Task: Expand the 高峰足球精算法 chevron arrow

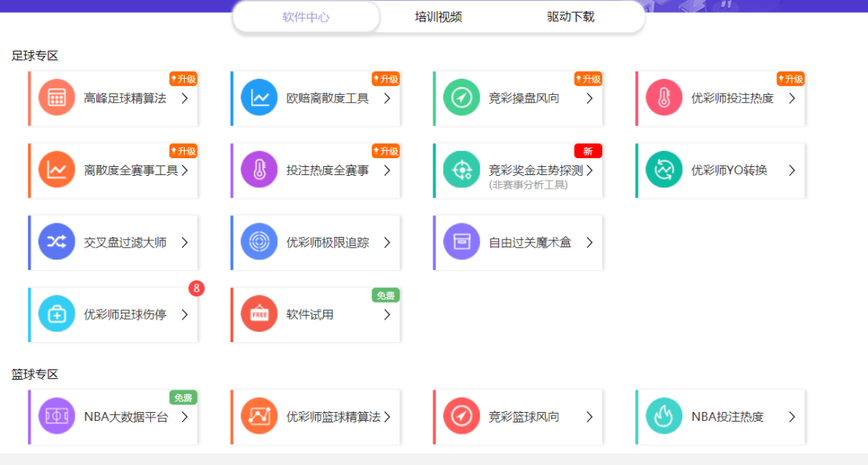Action: [185, 99]
